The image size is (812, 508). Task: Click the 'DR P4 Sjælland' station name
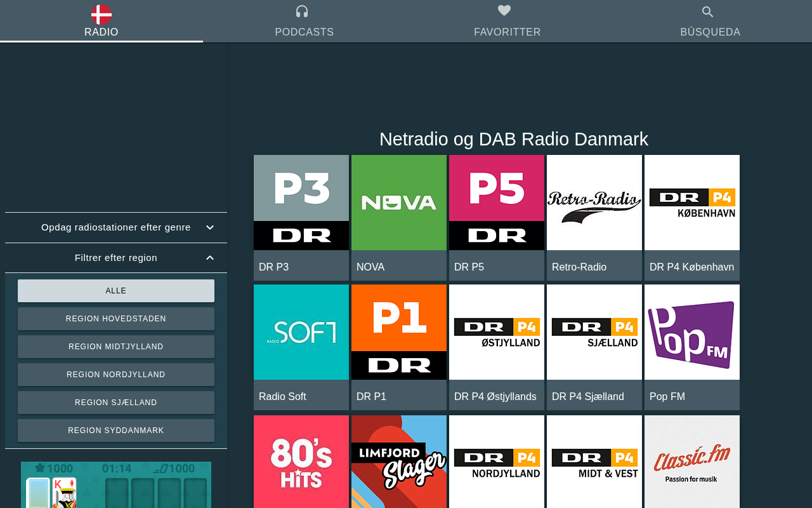pos(588,397)
